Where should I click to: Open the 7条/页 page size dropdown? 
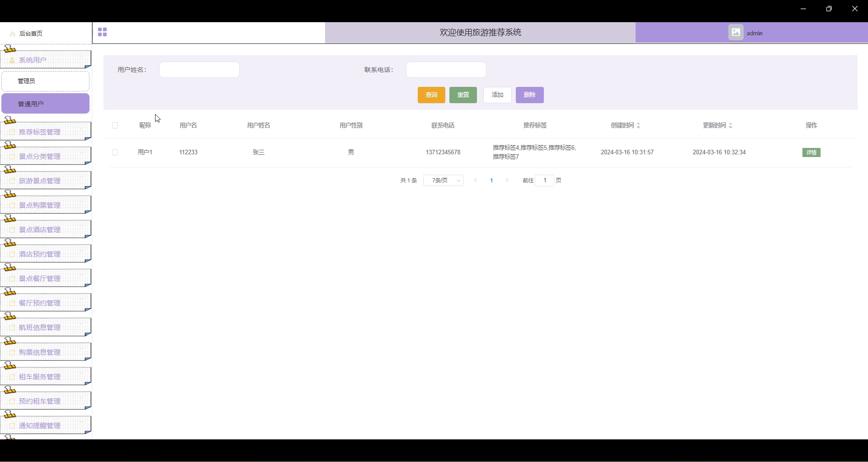click(x=443, y=181)
